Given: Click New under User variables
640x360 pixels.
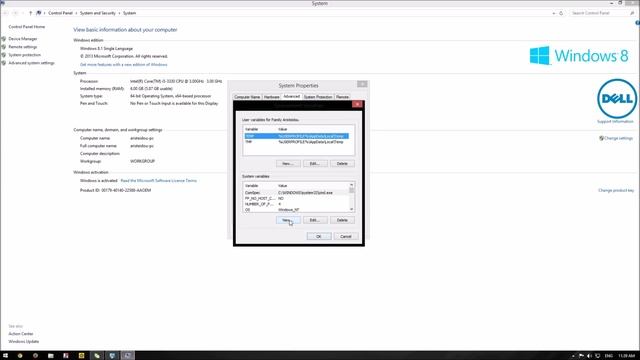Looking at the screenshot, I should point(288,163).
